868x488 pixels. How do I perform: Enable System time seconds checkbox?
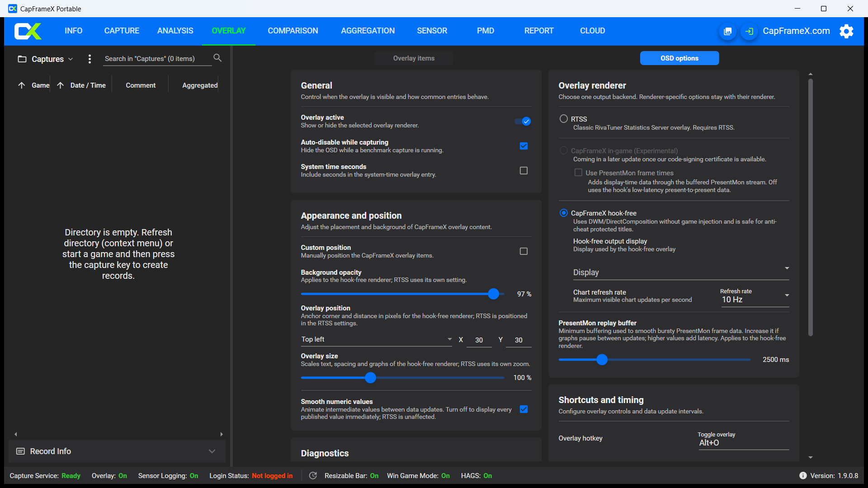pyautogui.click(x=524, y=170)
